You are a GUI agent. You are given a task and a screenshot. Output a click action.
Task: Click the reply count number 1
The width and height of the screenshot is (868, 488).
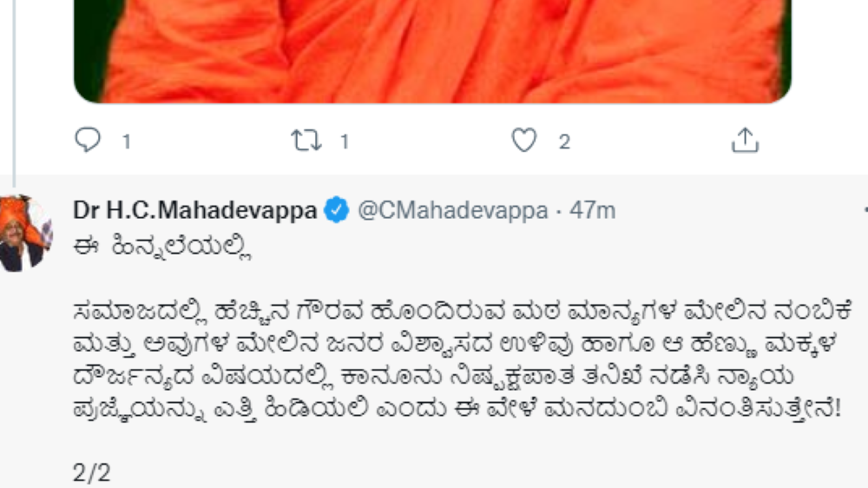[x=127, y=142]
